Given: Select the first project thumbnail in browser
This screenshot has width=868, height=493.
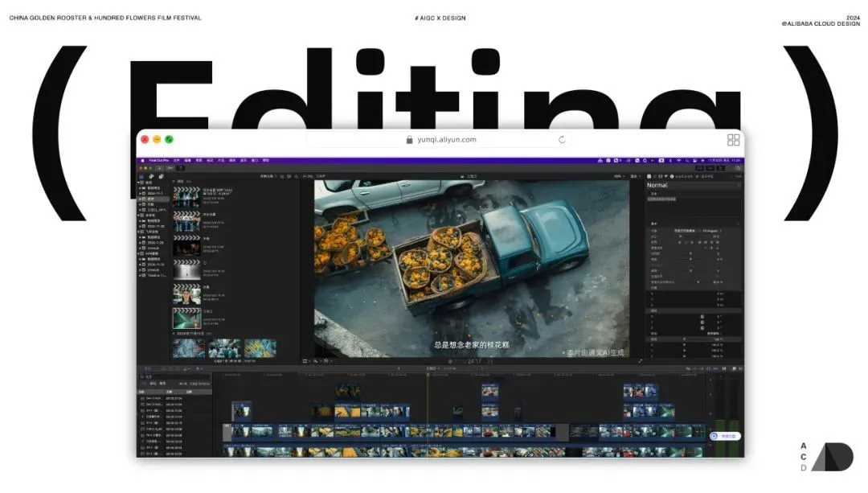Looking at the screenshot, I should (x=186, y=196).
